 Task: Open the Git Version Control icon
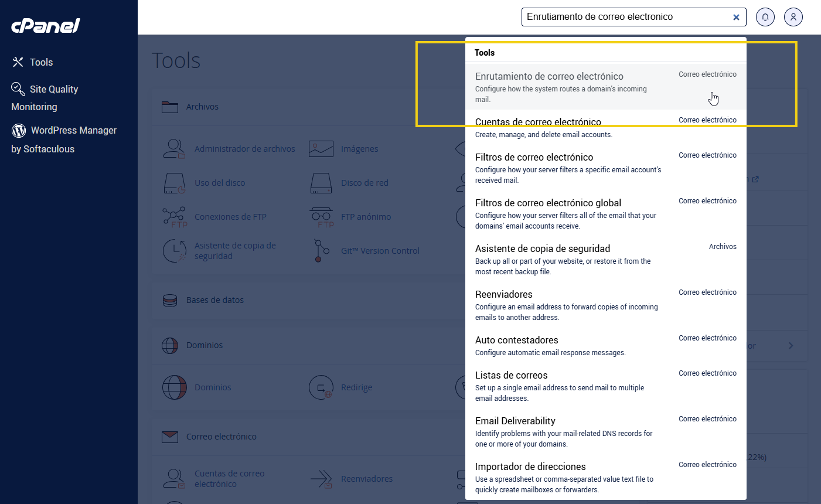click(321, 251)
